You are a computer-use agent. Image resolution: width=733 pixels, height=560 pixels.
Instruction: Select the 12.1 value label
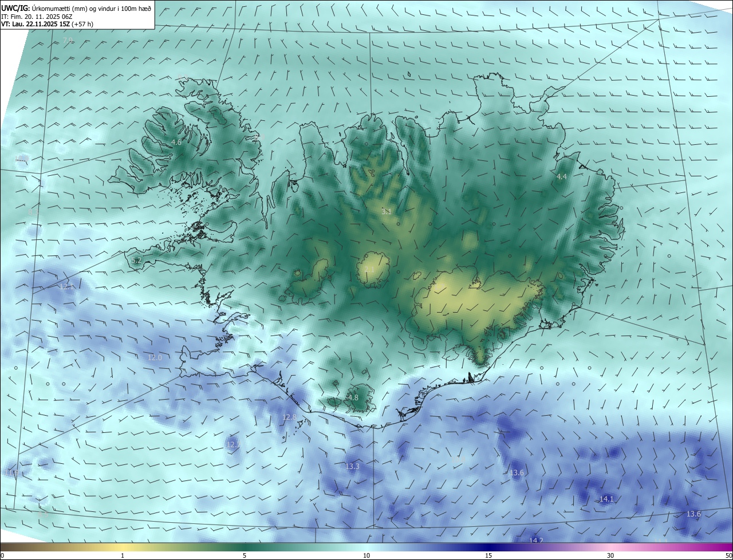pos(67,286)
